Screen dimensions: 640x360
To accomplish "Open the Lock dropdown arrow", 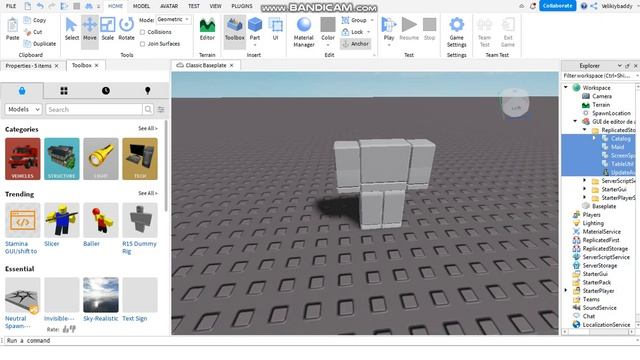I will 369,32.
